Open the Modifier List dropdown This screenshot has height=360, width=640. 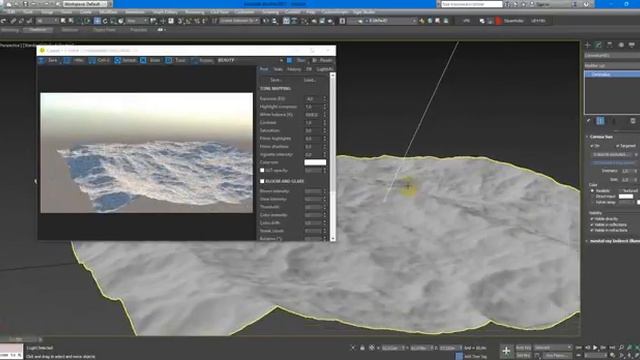(x=612, y=66)
